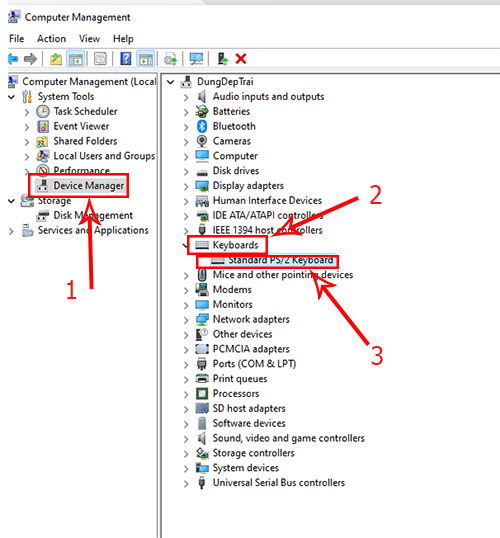
Task: Click the Up one level folder icon
Action: tap(56, 59)
